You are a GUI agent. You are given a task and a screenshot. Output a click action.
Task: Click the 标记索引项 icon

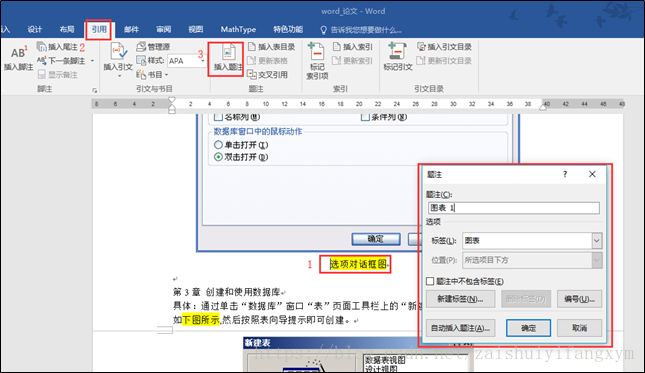click(x=317, y=61)
